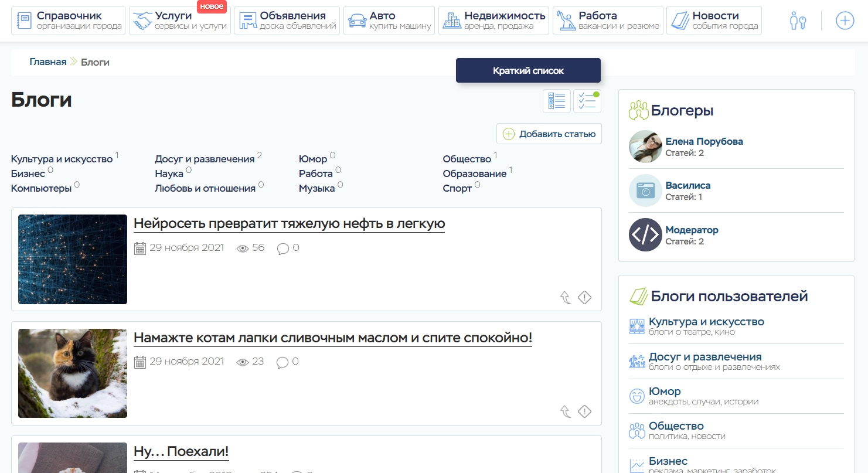Screen dimensions: 868x473
Task: Click share arrow icon on neural network article
Action: point(566,298)
